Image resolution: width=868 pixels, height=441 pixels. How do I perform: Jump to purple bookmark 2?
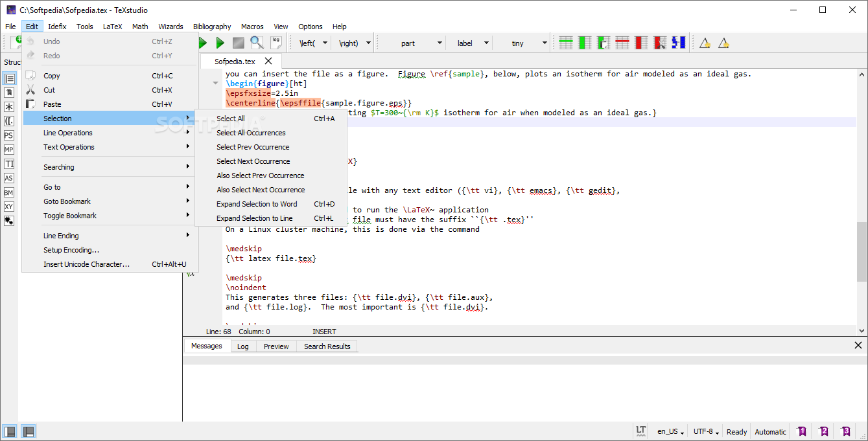(x=824, y=431)
